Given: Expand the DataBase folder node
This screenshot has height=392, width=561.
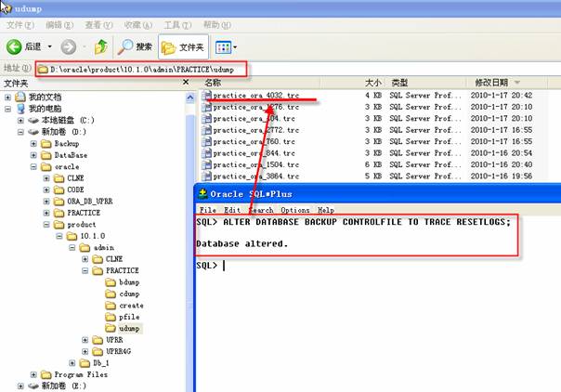Looking at the screenshot, I should (x=33, y=155).
